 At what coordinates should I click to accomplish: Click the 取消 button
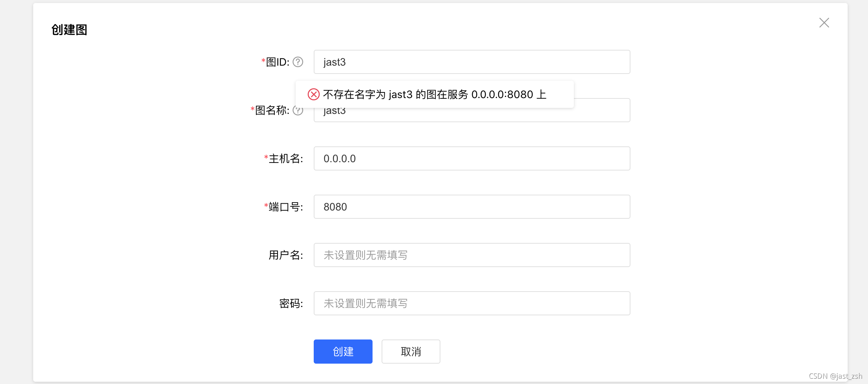pyautogui.click(x=411, y=351)
